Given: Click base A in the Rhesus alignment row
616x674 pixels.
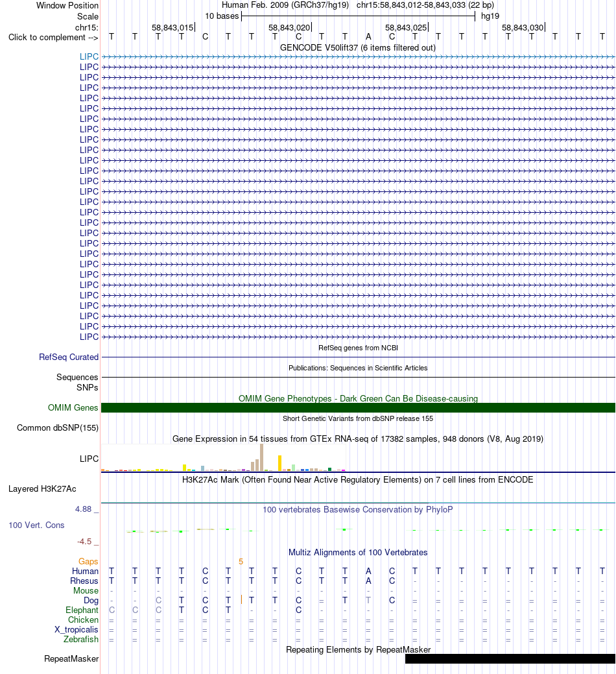Looking at the screenshot, I should pyautogui.click(x=368, y=581).
